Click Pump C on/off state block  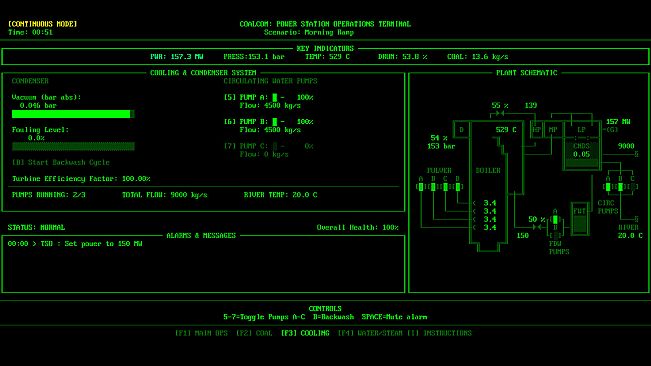[x=274, y=146]
